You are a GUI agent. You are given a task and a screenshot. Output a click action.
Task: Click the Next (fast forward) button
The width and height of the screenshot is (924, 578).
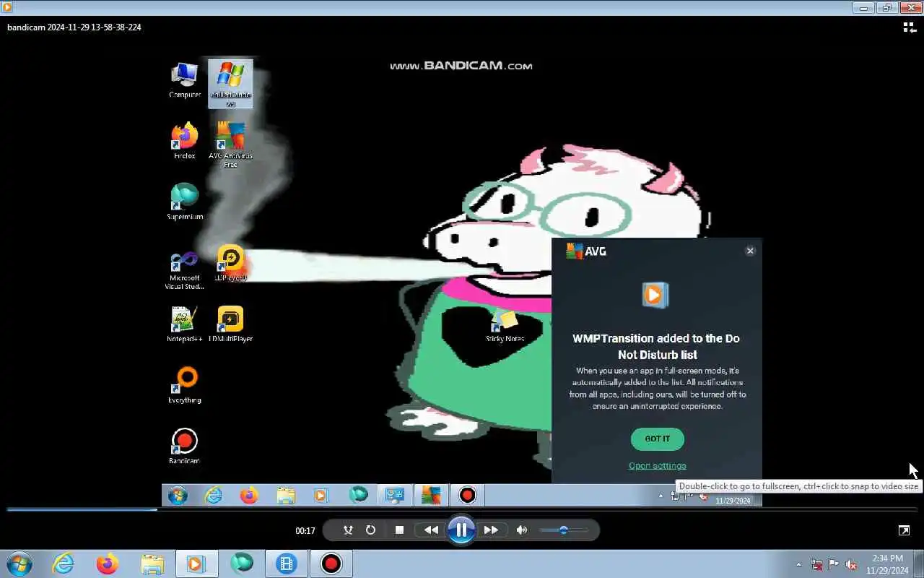[491, 530]
